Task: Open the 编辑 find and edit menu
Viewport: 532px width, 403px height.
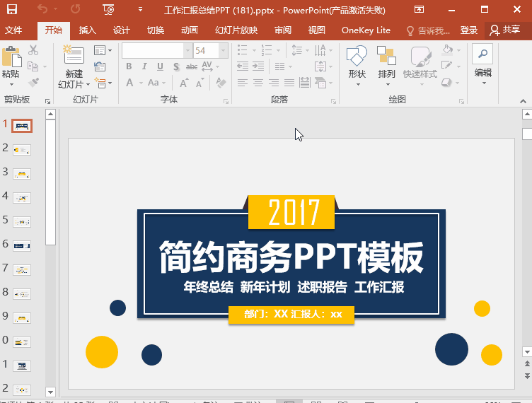Action: click(482, 64)
